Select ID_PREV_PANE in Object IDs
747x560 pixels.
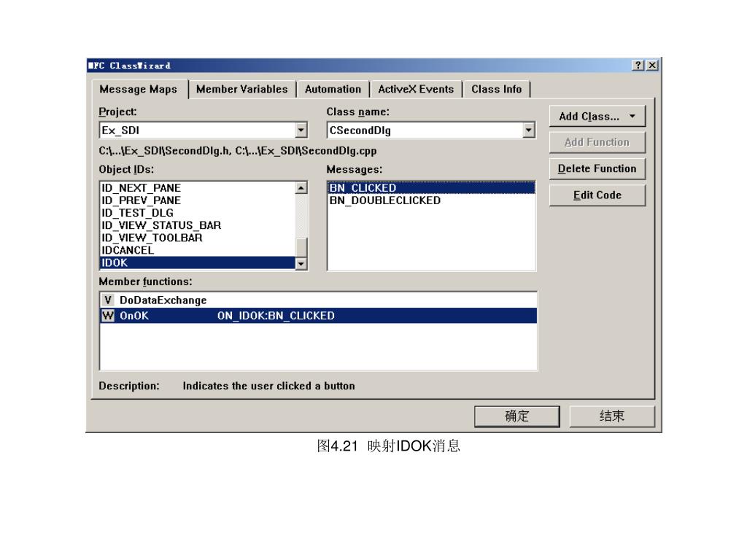[x=198, y=201]
